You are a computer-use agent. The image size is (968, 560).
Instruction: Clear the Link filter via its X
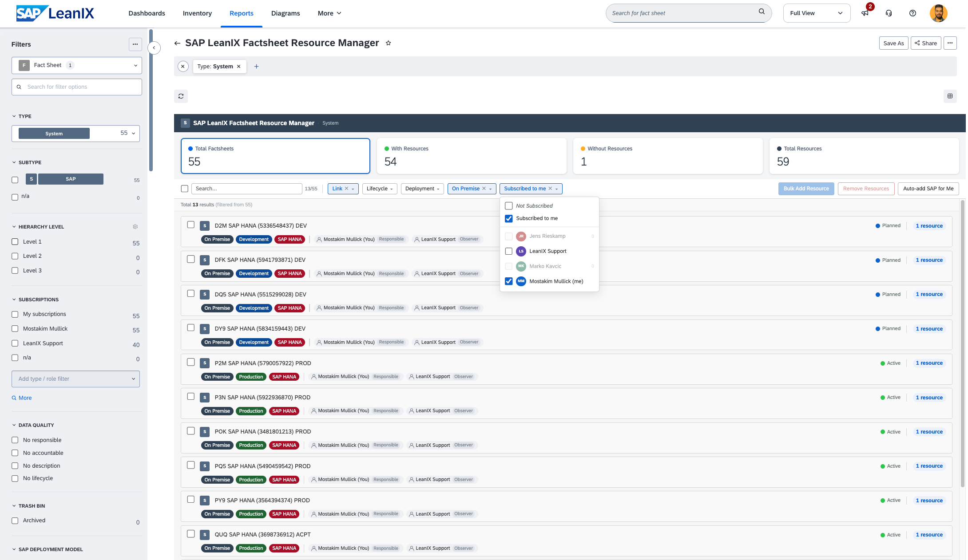(347, 189)
